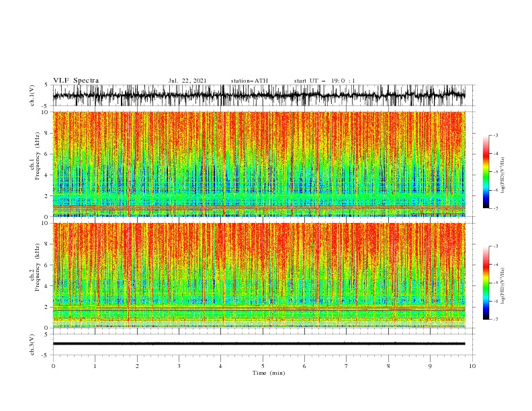Viewport: 532px width, 411px height.
Task: Click the ch.1(V) waveform "5" tick label
Action: point(47,85)
